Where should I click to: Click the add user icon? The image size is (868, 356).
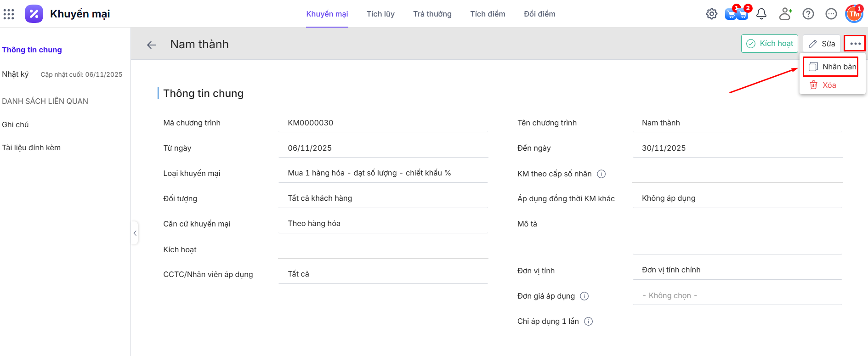[x=785, y=14]
